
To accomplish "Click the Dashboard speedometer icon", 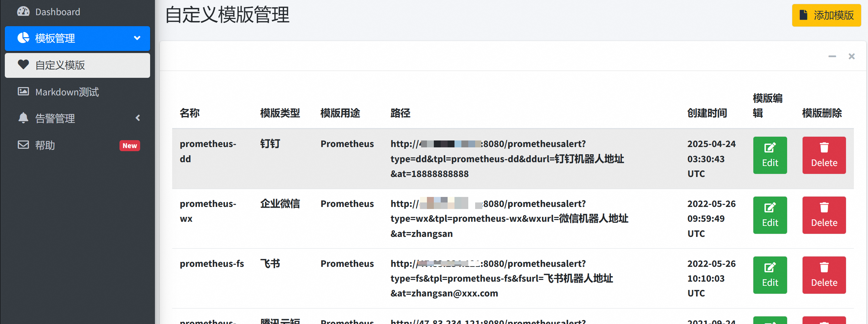I will click(23, 11).
